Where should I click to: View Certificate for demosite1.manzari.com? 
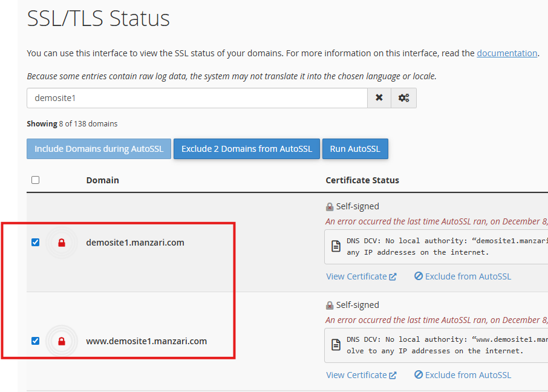(361, 276)
